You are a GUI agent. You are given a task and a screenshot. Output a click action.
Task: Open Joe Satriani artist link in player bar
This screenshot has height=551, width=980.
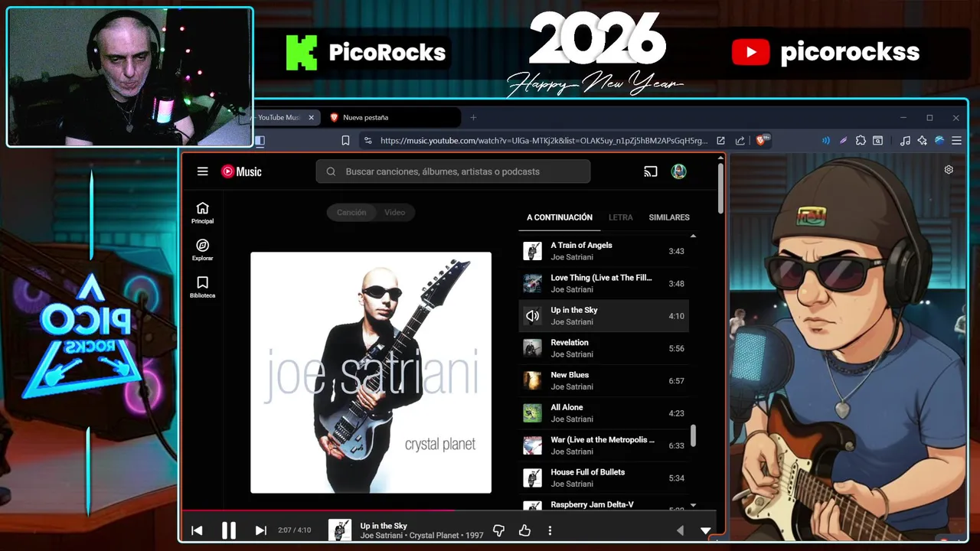(x=381, y=536)
